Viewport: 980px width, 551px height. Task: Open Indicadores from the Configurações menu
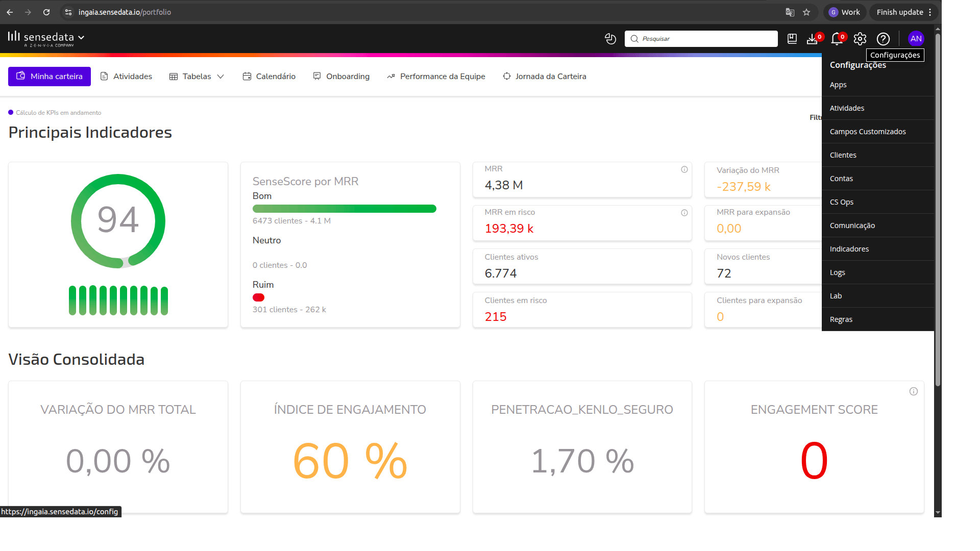[x=849, y=249]
